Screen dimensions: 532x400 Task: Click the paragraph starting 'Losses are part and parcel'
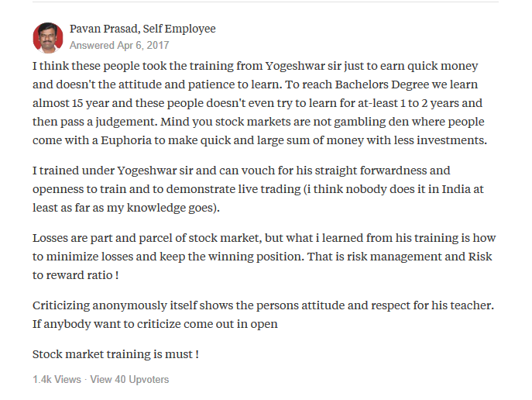pyautogui.click(x=264, y=257)
